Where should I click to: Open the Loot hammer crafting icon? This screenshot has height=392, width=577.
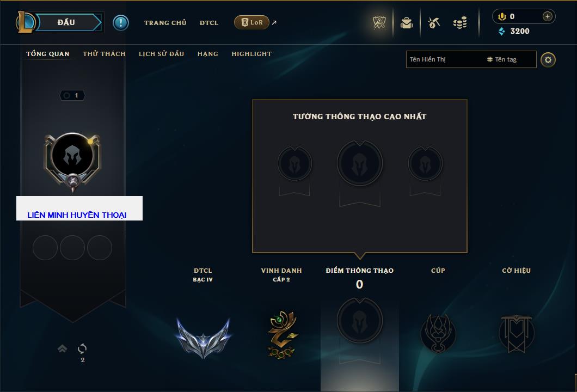[434, 23]
